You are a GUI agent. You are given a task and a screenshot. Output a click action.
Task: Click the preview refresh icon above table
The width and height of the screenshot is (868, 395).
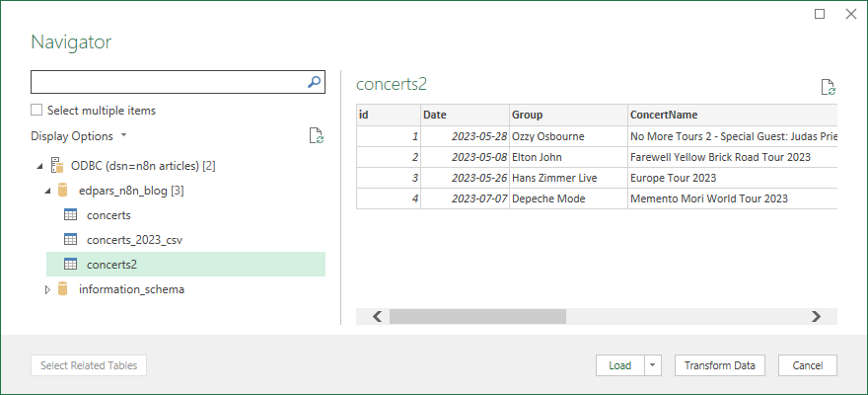[x=829, y=87]
